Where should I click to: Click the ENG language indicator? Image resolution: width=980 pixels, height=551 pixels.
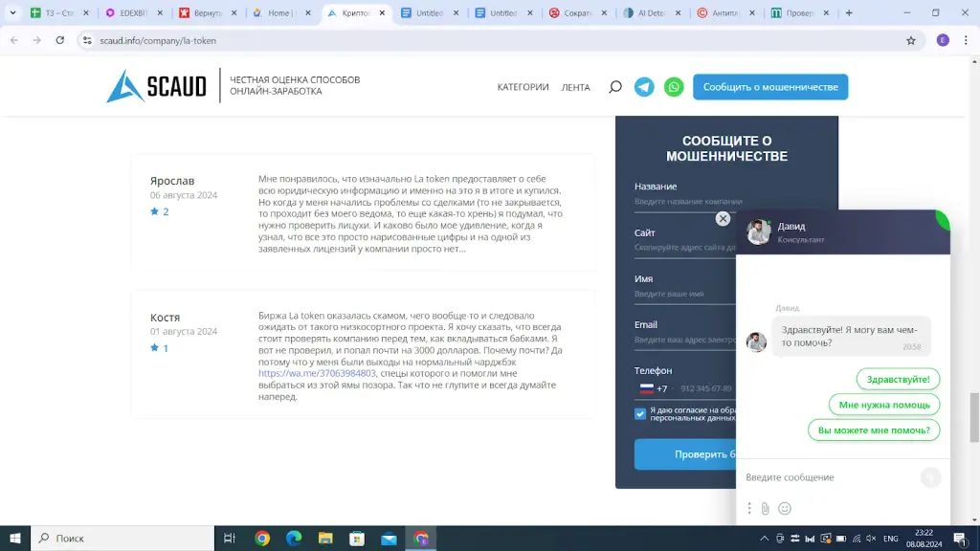point(891,539)
